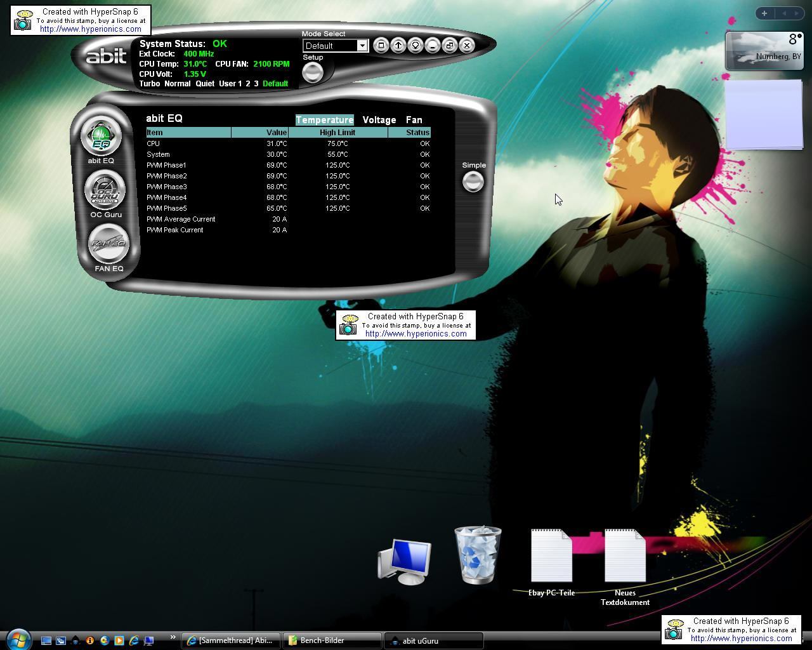This screenshot has height=650, width=812.
Task: Select the PWM Peak Current row
Action: [x=288, y=230]
